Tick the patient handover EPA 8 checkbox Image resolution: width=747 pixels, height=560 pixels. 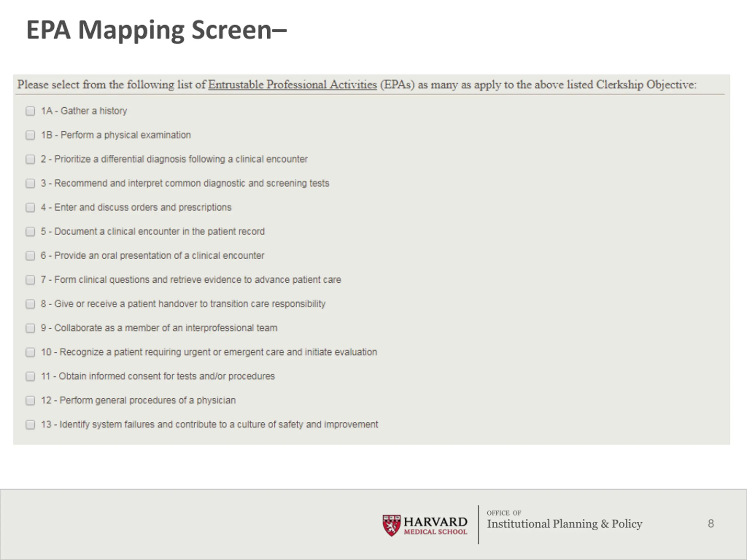click(30, 304)
